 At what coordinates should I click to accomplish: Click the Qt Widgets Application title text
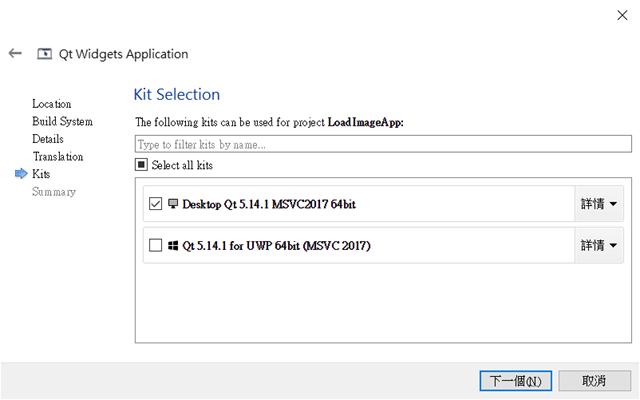point(124,54)
